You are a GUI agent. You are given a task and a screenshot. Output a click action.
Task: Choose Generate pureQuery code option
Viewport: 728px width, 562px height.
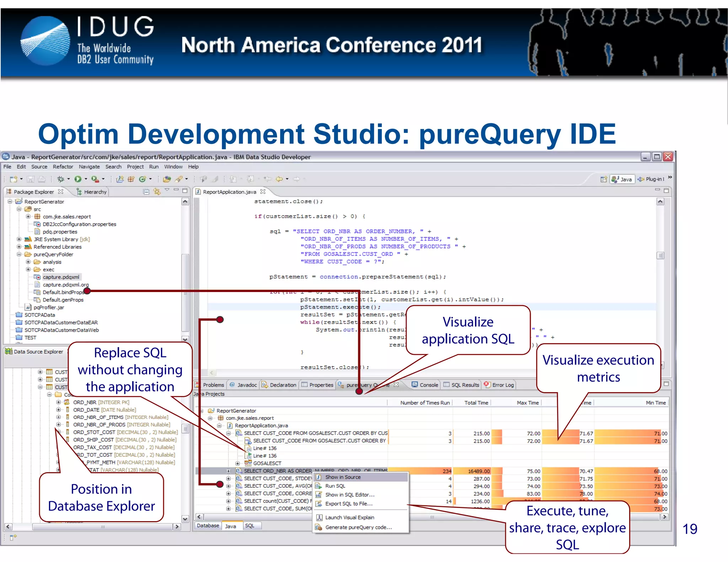click(360, 528)
